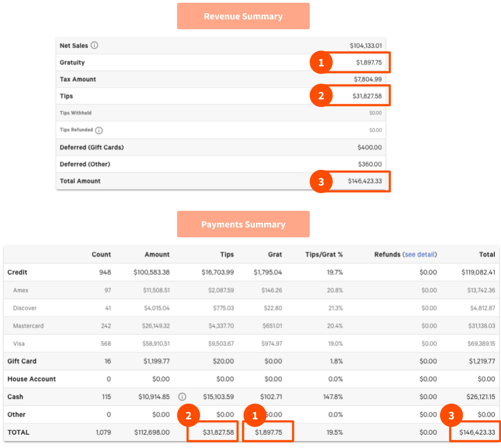Screen dimensions: 501x448
Task: Click orange badge 1 above TOTAL gratuity
Action: tap(254, 416)
